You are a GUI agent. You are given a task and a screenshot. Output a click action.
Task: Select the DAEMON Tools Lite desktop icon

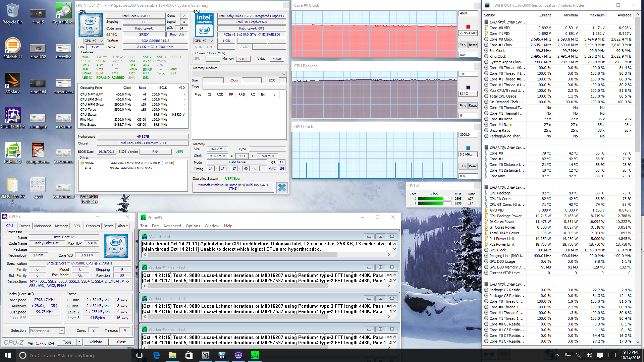[89, 199]
